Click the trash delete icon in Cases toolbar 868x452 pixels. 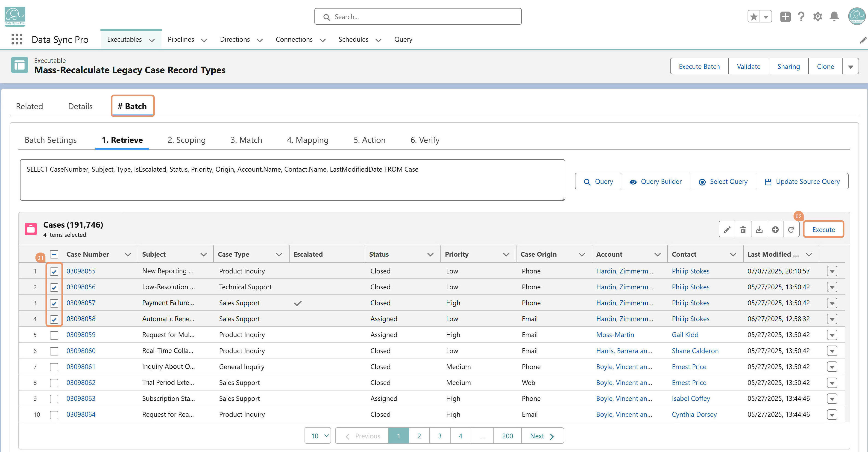tap(743, 229)
